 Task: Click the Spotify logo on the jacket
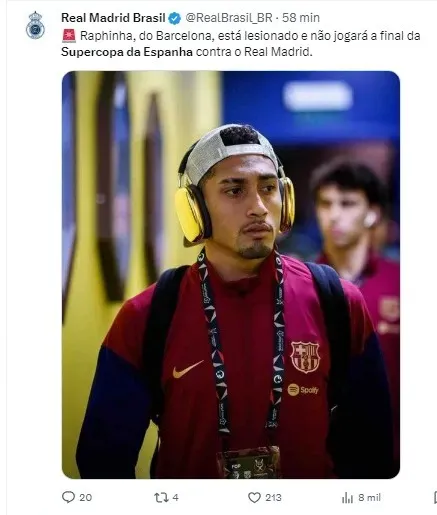click(303, 390)
